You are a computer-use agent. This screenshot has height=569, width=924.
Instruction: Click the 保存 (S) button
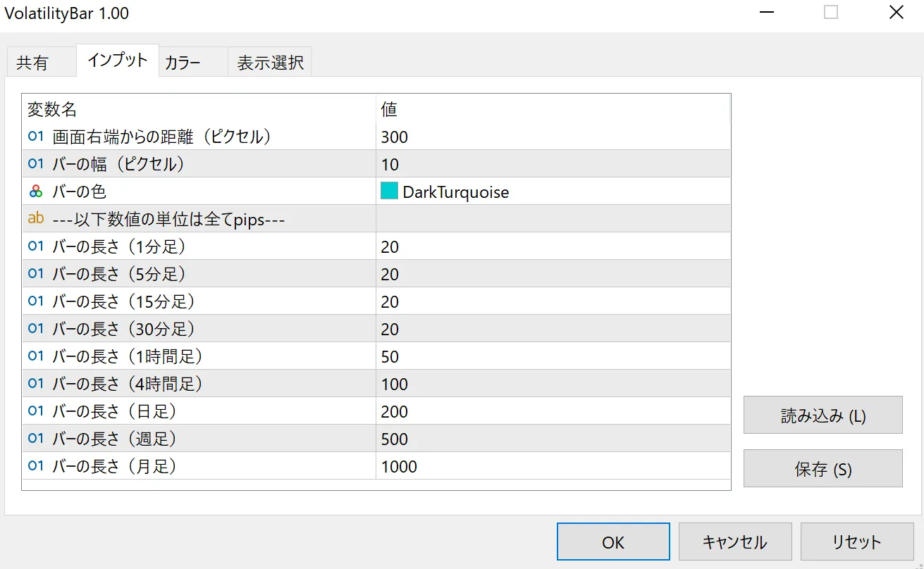(823, 469)
